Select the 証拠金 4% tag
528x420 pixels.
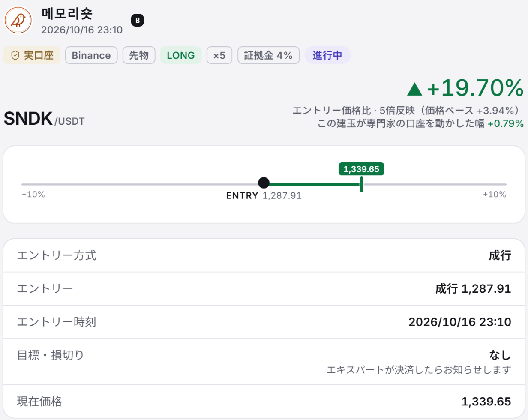(x=268, y=55)
